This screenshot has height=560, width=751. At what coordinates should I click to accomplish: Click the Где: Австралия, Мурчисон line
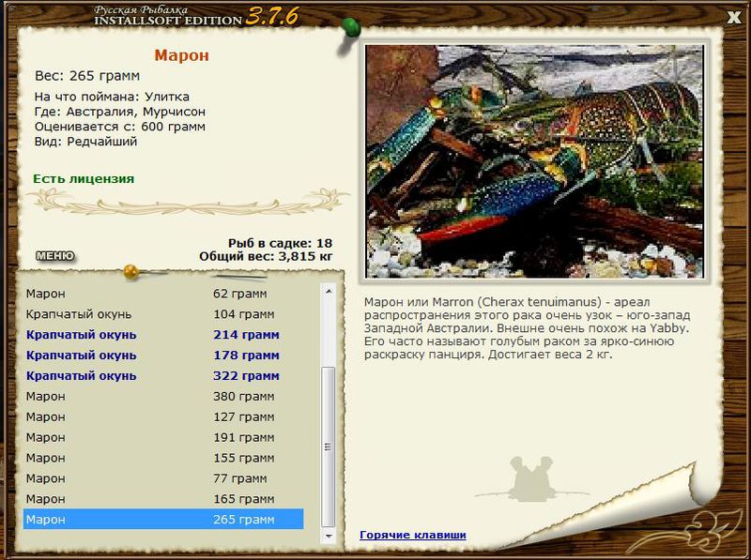coord(120,112)
